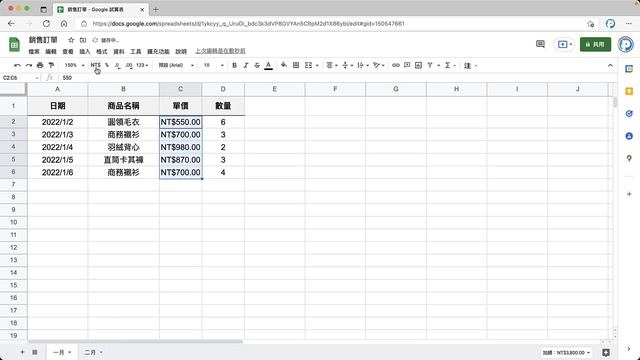Open the 一月 sheet tab
The image size is (640, 360).
tap(62, 352)
